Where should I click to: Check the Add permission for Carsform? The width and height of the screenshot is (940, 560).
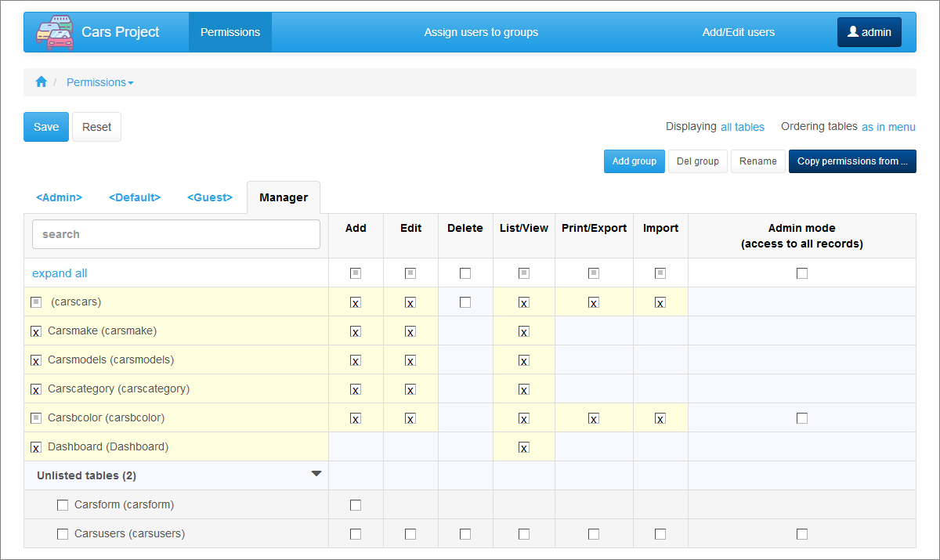(355, 504)
